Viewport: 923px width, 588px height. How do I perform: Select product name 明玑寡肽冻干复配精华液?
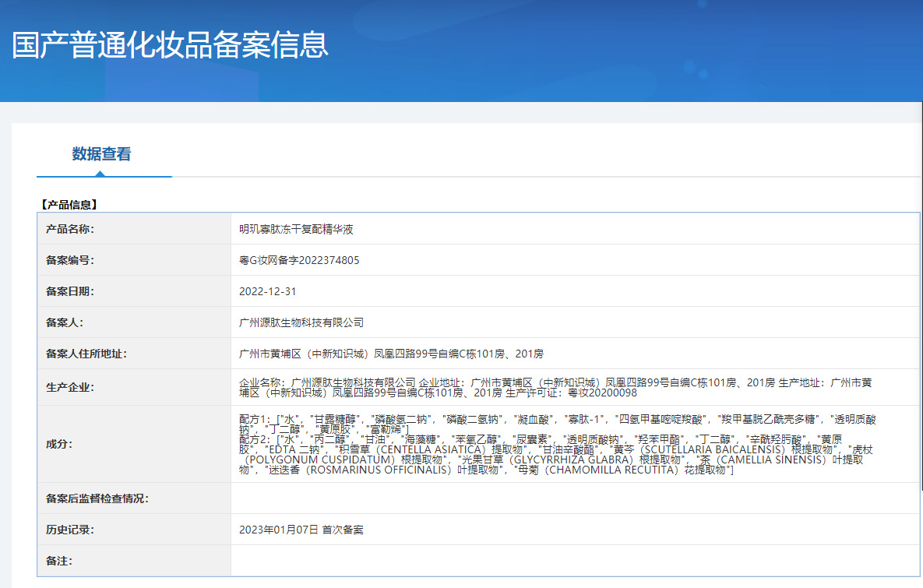(296, 229)
